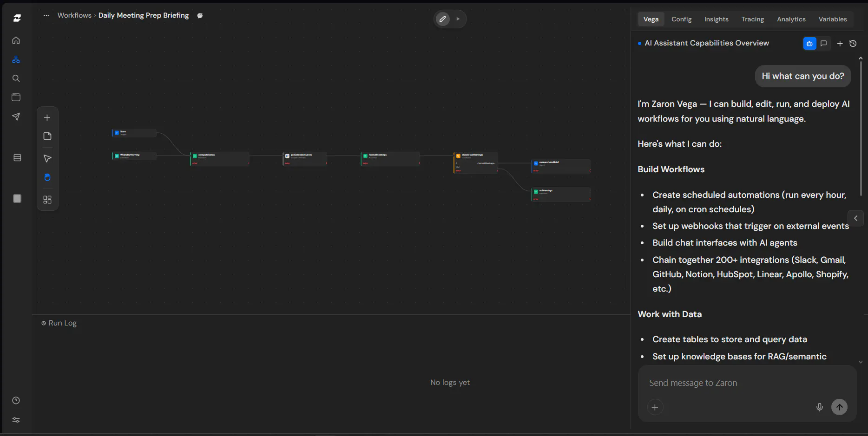Click the Zaron logo in the sidebar
The width and height of the screenshot is (868, 436).
click(x=17, y=18)
